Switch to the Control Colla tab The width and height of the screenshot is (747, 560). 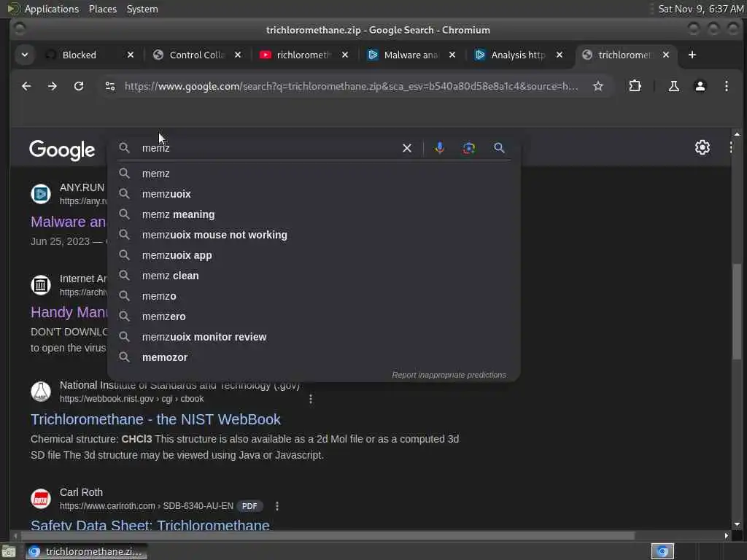pyautogui.click(x=196, y=55)
